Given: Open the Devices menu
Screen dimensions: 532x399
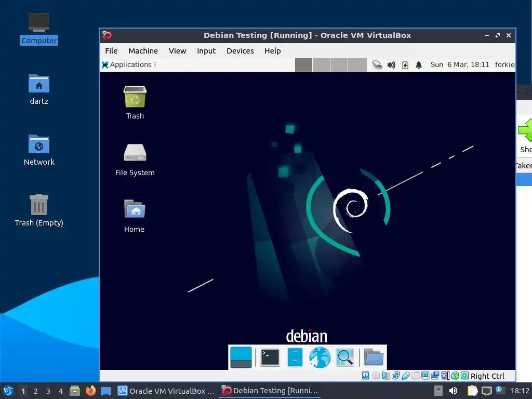Looking at the screenshot, I should (240, 51).
